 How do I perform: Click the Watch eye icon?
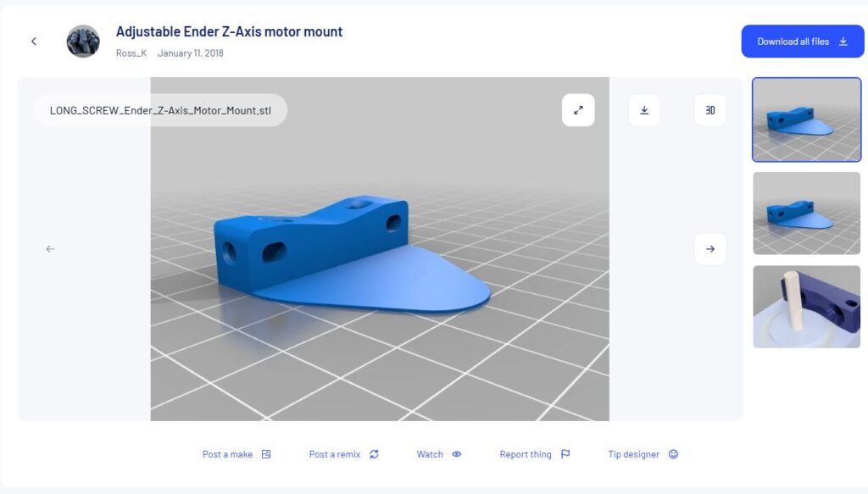click(457, 454)
